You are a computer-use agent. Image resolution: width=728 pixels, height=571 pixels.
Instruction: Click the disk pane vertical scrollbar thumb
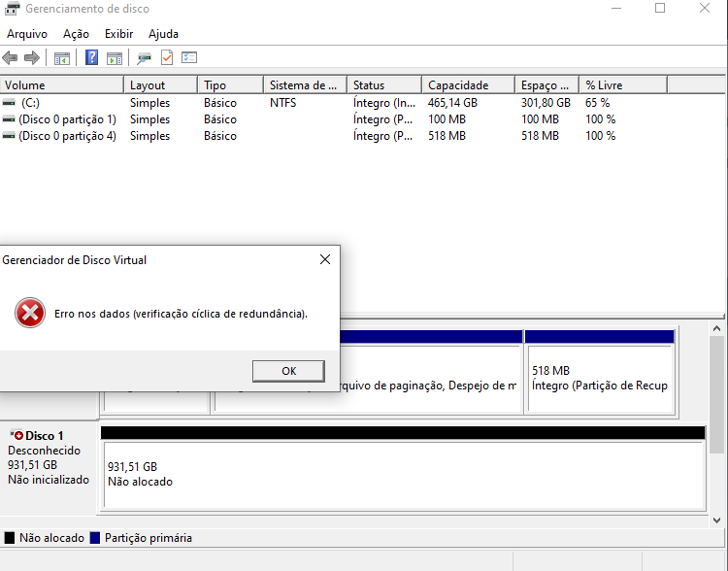(x=716, y=394)
